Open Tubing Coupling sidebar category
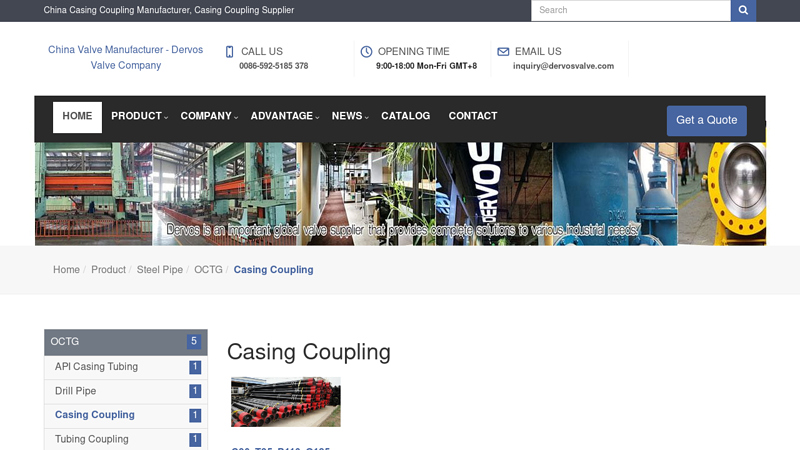The height and width of the screenshot is (450, 800). 126,439
